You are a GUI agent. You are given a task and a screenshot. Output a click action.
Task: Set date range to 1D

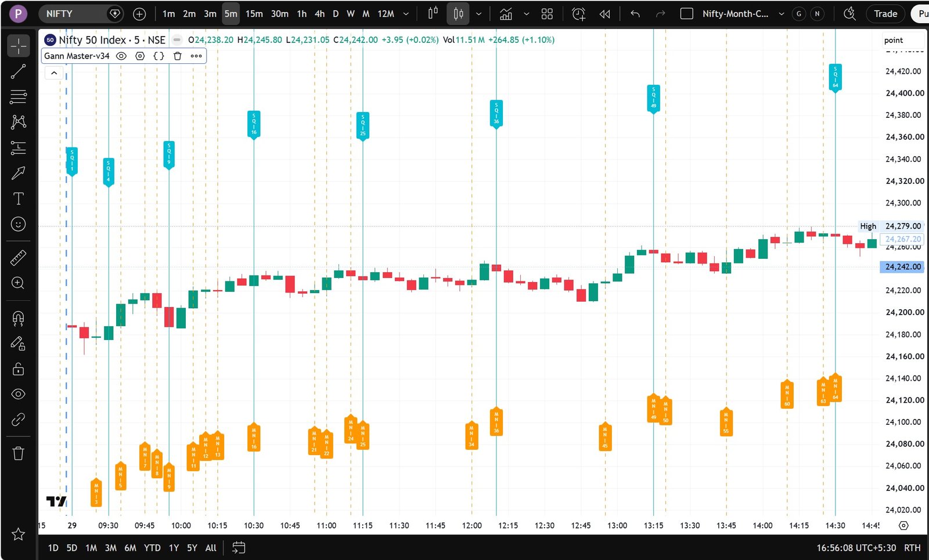53,547
